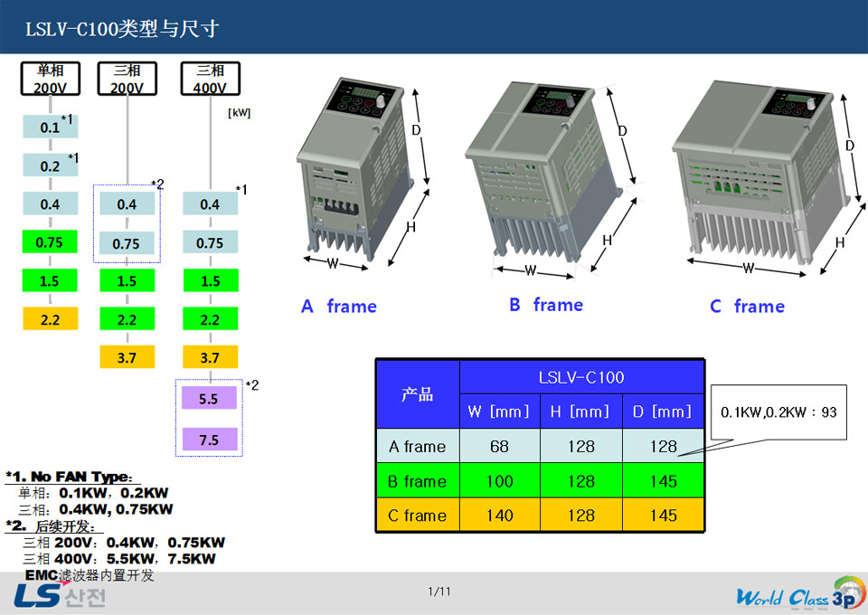The width and height of the screenshot is (868, 615).
Task: Click the 单相 200V header box
Action: 50,79
